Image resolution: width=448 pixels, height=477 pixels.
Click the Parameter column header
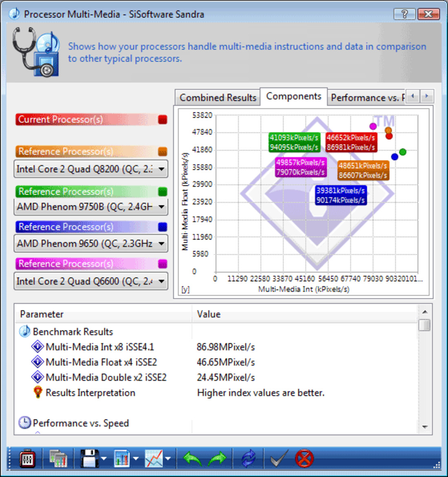click(104, 314)
